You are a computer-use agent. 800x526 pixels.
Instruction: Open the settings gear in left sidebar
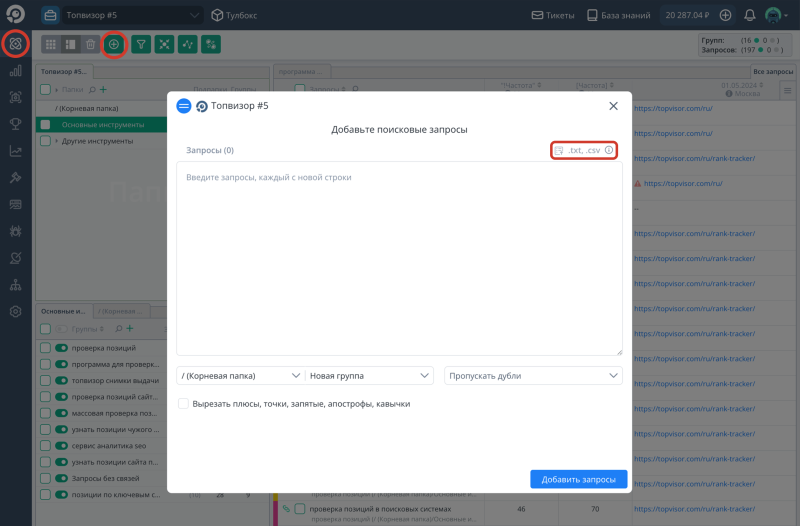pyautogui.click(x=15, y=311)
